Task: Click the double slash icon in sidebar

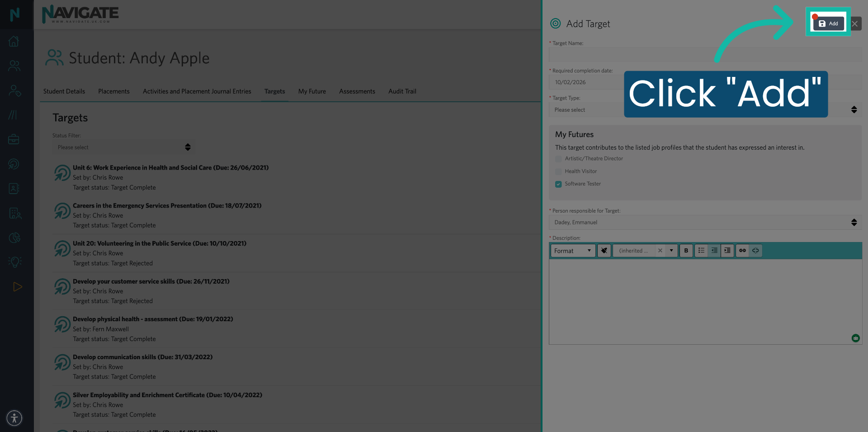Action: point(13,115)
